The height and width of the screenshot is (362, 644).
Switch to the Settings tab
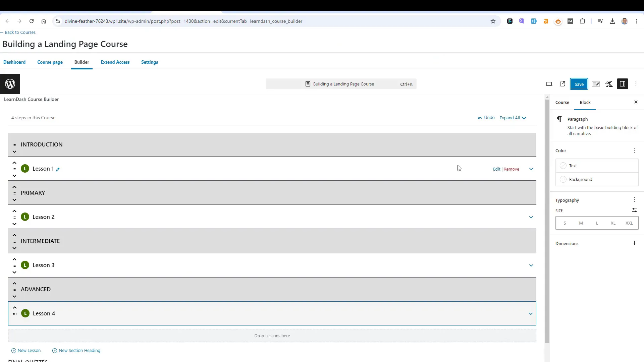[x=150, y=62]
